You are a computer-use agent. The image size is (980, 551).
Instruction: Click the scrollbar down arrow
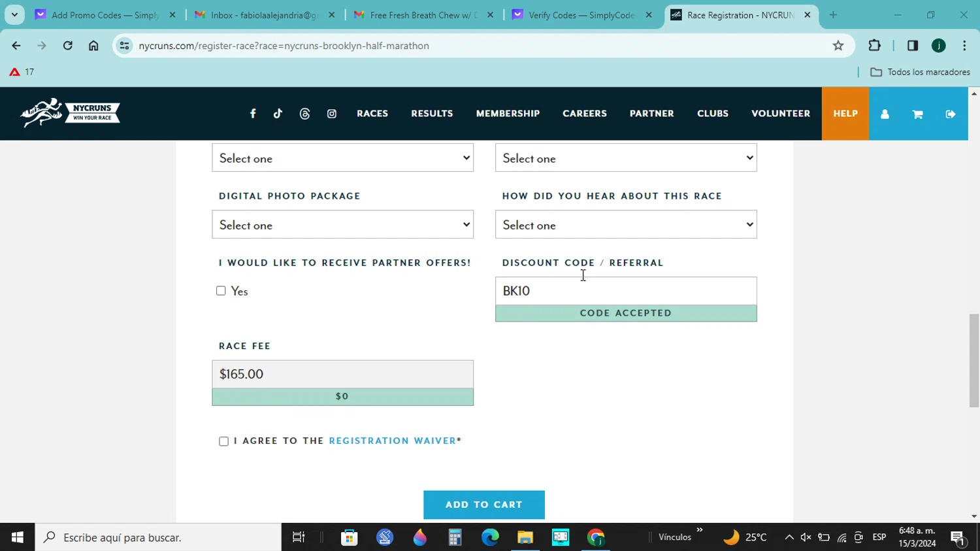click(973, 516)
